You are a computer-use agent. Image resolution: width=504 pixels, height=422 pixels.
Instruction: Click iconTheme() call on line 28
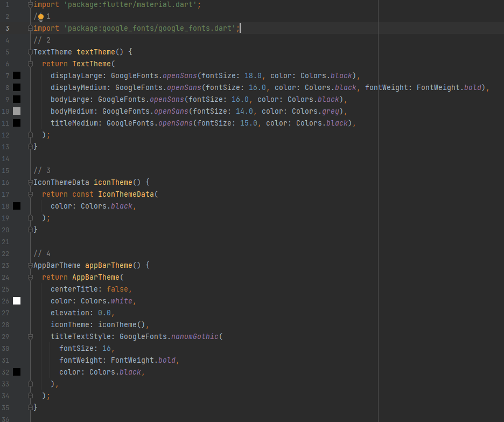[x=122, y=324]
